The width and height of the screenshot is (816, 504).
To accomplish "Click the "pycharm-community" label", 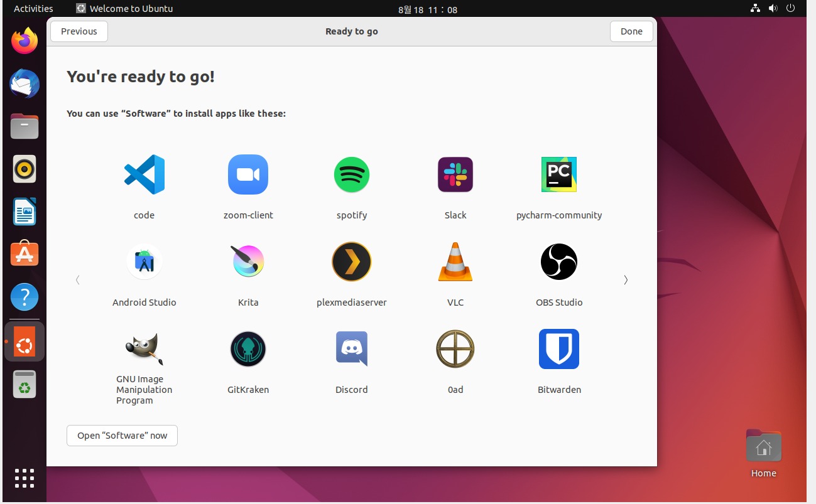I will click(x=559, y=215).
